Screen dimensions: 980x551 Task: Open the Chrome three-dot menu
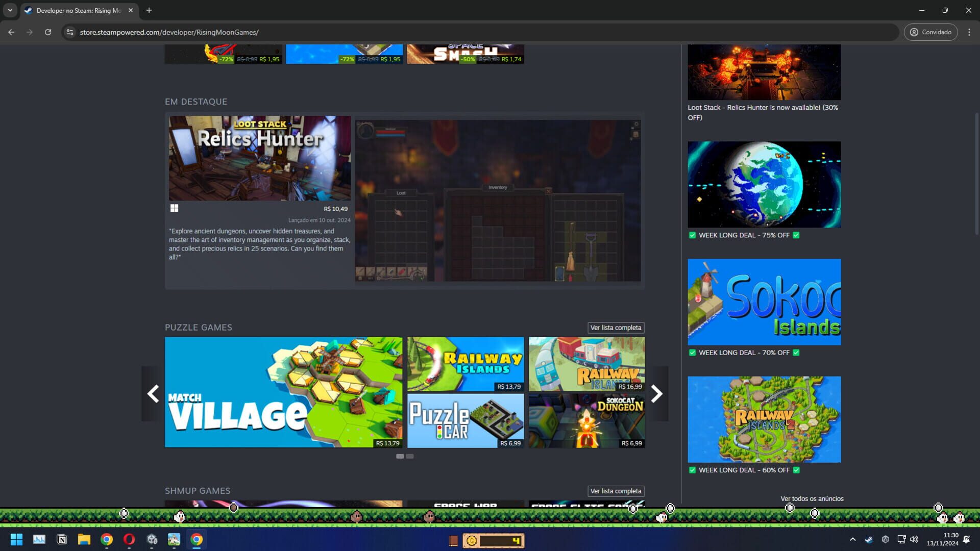pos(970,32)
